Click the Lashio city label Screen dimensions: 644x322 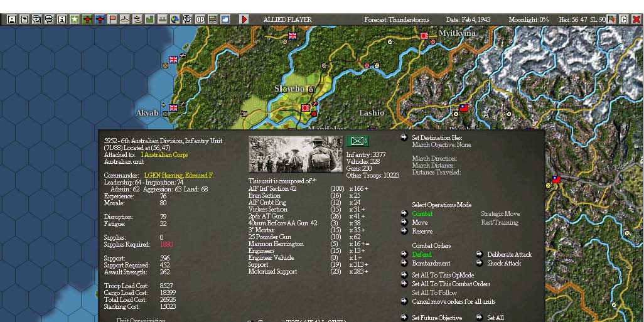372,112
